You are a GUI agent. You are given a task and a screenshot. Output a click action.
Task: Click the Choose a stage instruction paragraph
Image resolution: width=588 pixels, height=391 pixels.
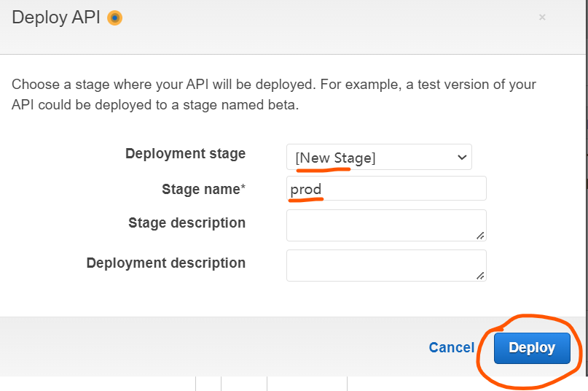pyautogui.click(x=274, y=95)
